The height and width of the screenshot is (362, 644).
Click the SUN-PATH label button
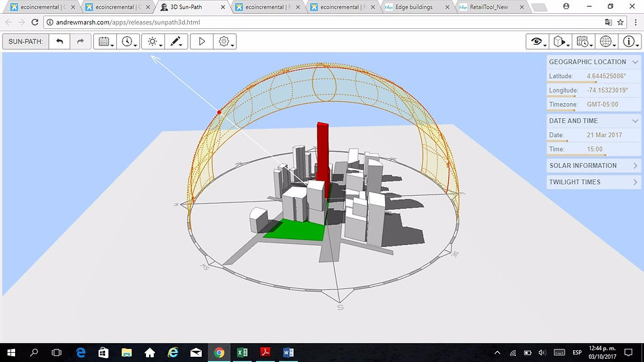[x=26, y=41]
